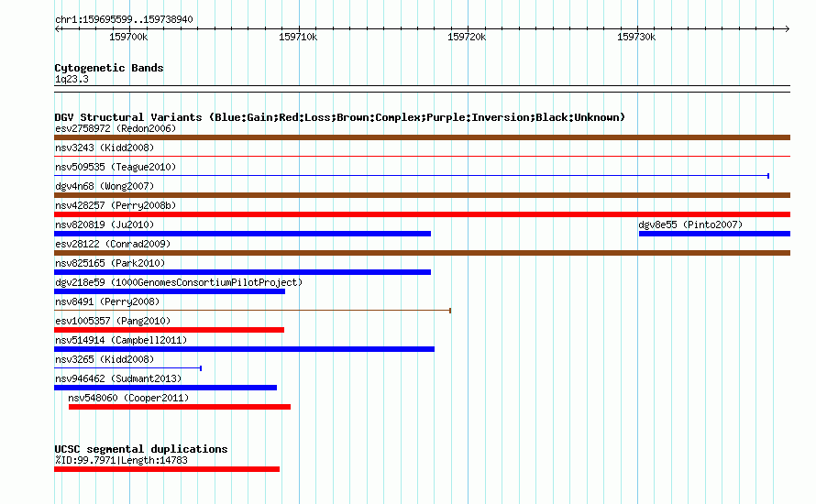Click the ruler's right arrow end
The image size is (816, 504).
pos(787,28)
